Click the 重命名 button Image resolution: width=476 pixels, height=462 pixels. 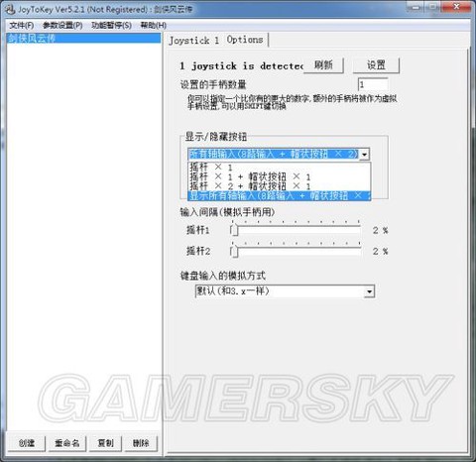(x=67, y=443)
